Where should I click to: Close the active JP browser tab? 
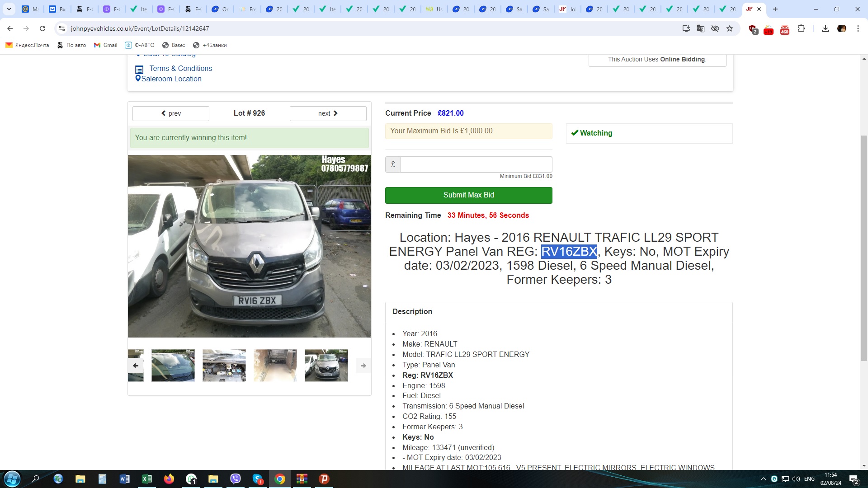click(x=759, y=9)
